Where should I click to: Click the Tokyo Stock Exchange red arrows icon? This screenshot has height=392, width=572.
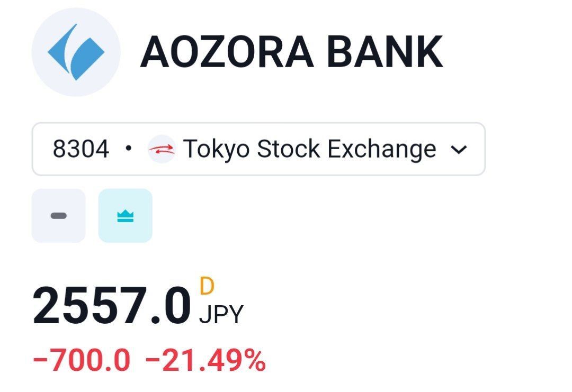162,149
